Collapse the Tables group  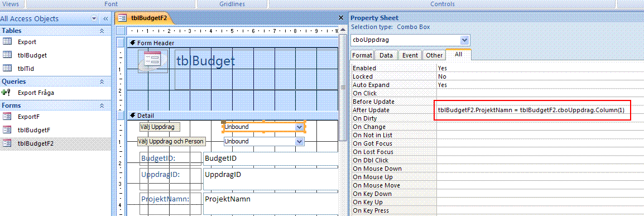click(102, 31)
